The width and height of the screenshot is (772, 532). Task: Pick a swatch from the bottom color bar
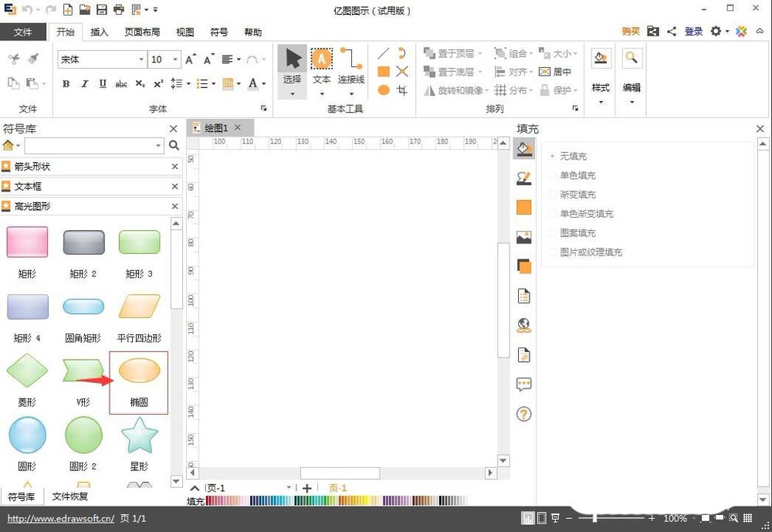click(309, 500)
